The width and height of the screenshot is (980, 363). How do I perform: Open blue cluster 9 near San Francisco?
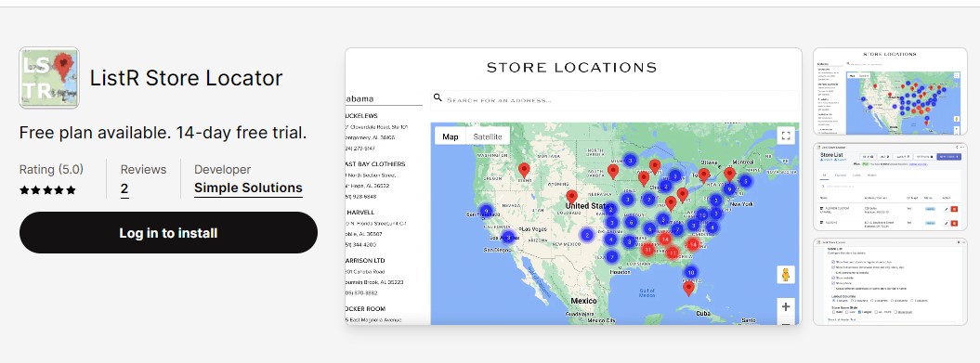tap(486, 211)
